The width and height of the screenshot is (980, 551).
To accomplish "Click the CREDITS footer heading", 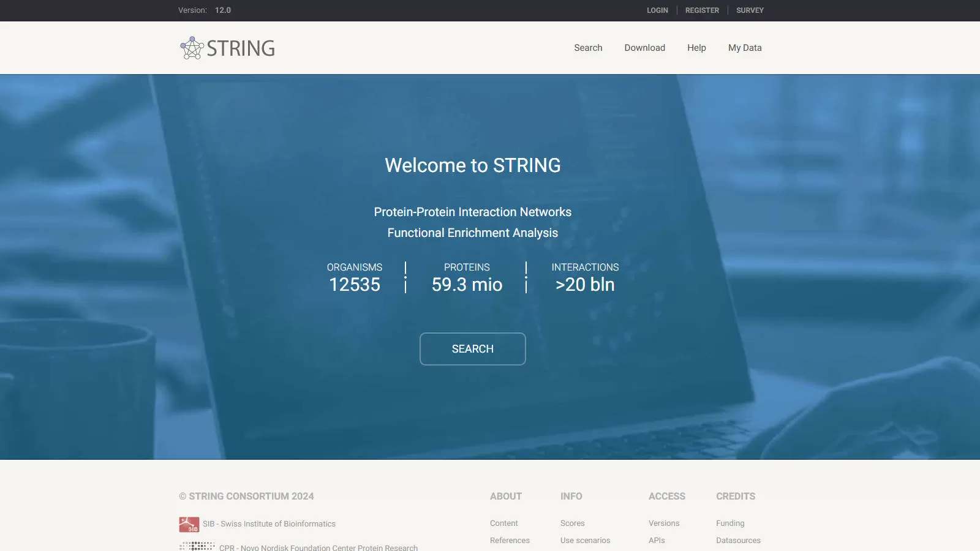I will pyautogui.click(x=736, y=497).
